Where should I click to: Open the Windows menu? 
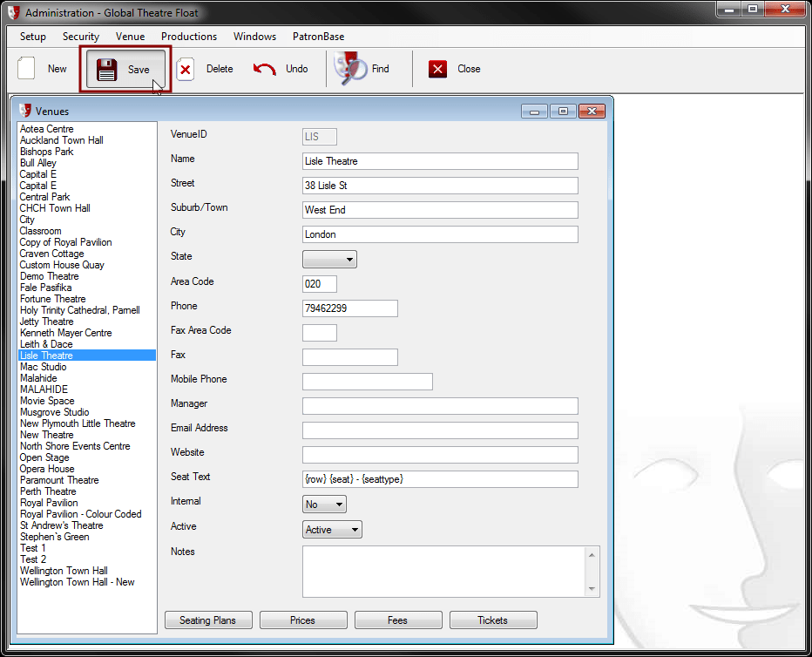(254, 37)
